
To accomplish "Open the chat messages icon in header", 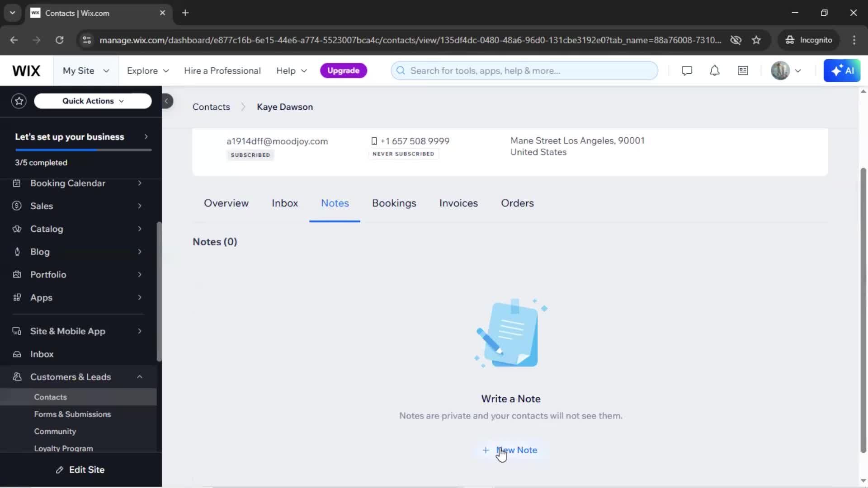I will tap(687, 71).
